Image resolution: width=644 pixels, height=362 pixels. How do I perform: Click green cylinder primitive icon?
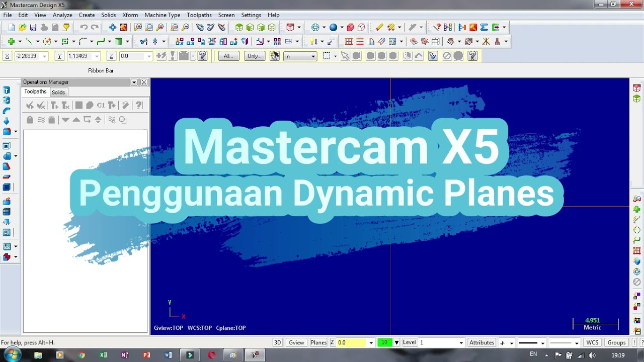point(119,41)
